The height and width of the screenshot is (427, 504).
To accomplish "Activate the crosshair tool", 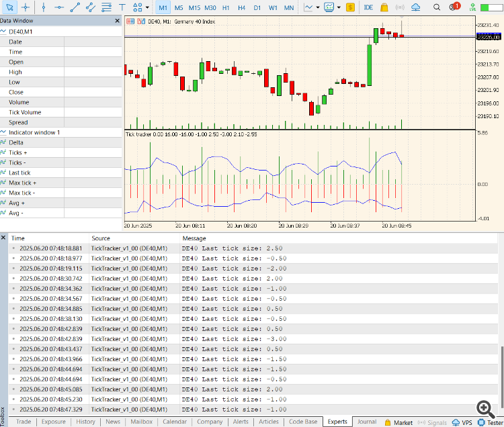I will [x=26, y=7].
